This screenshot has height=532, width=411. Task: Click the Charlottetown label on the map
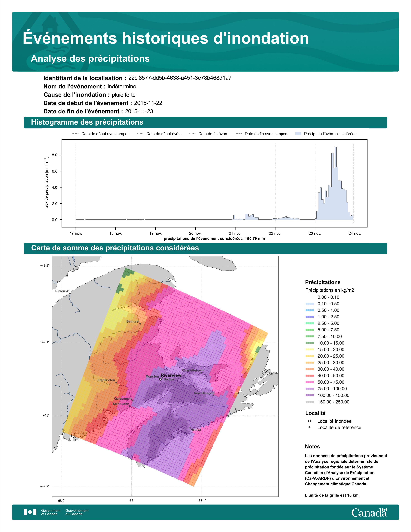(193, 370)
